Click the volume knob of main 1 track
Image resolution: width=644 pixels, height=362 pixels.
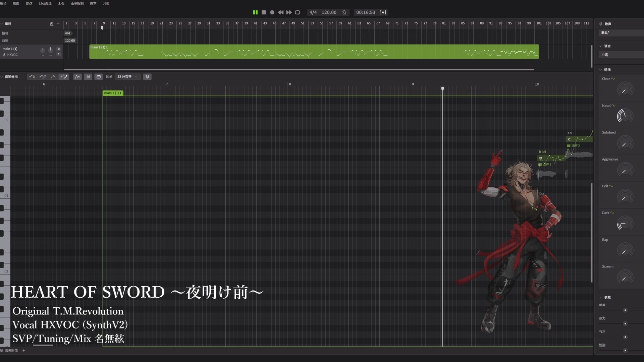[43, 50]
